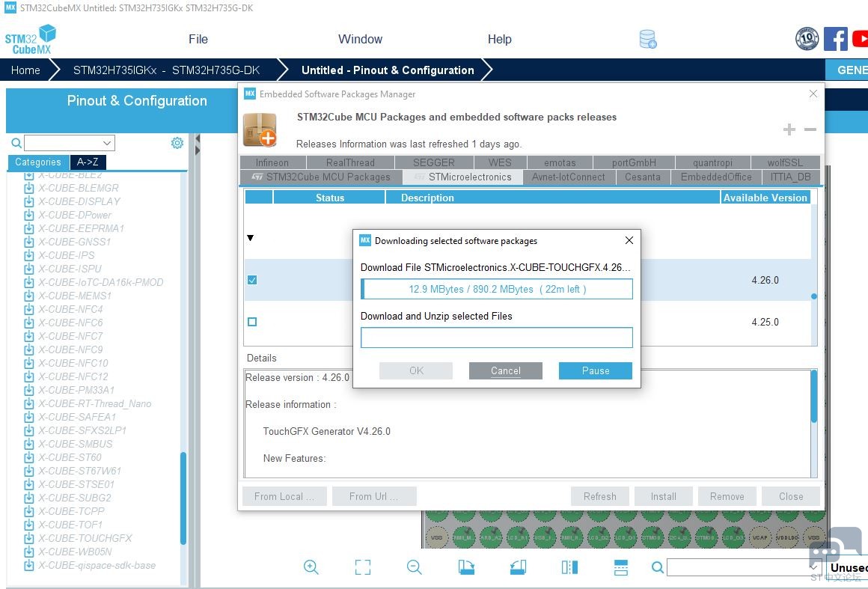Click the fit-to-screen frame icon
The image size is (868, 589).
tap(363, 567)
